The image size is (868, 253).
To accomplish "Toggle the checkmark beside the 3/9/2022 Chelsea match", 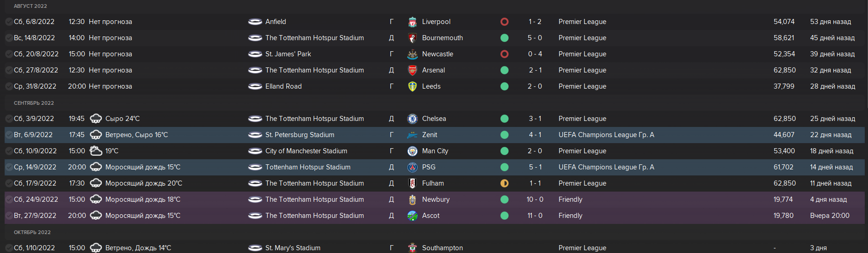I will click(9, 119).
